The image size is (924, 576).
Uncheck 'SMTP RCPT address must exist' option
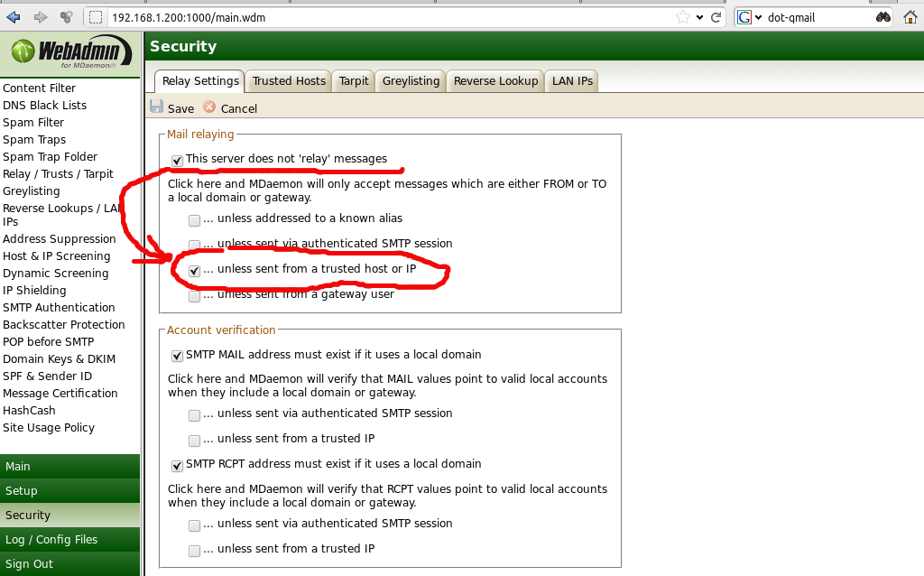click(x=177, y=466)
